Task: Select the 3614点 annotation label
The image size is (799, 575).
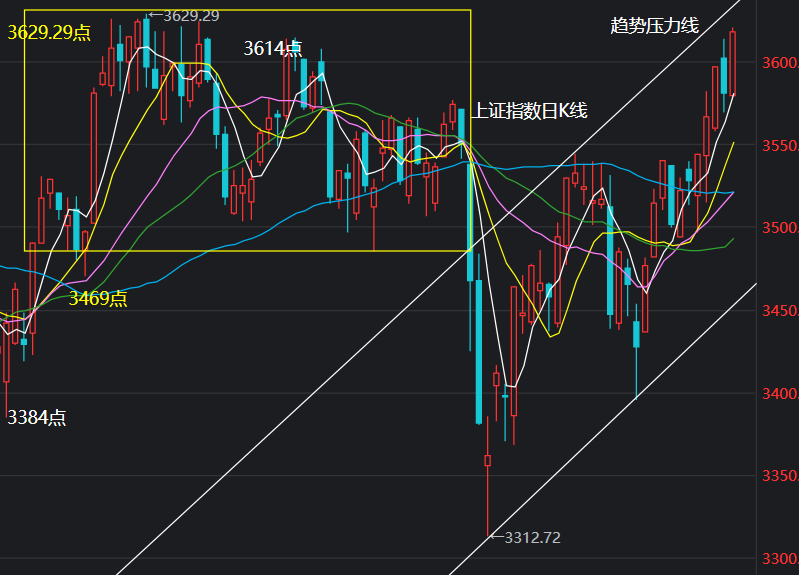Action: (x=273, y=48)
